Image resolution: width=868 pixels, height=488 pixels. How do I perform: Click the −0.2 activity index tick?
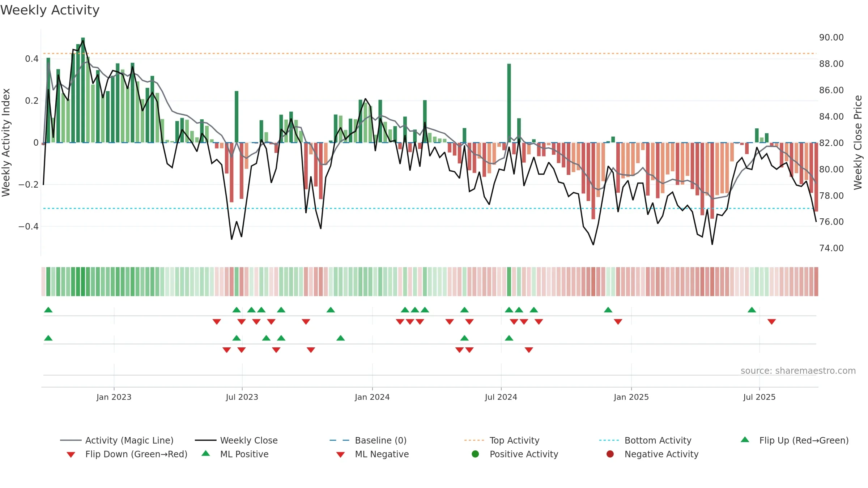click(x=28, y=184)
